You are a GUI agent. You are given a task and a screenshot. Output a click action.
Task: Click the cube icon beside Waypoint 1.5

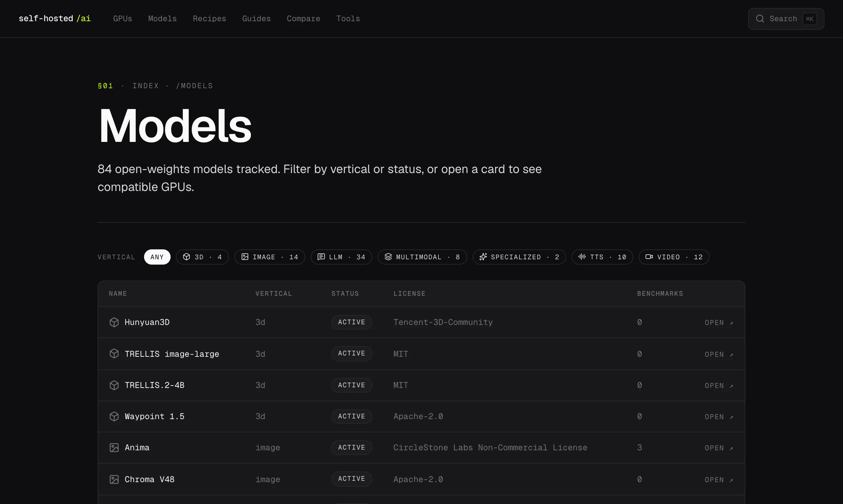point(114,416)
